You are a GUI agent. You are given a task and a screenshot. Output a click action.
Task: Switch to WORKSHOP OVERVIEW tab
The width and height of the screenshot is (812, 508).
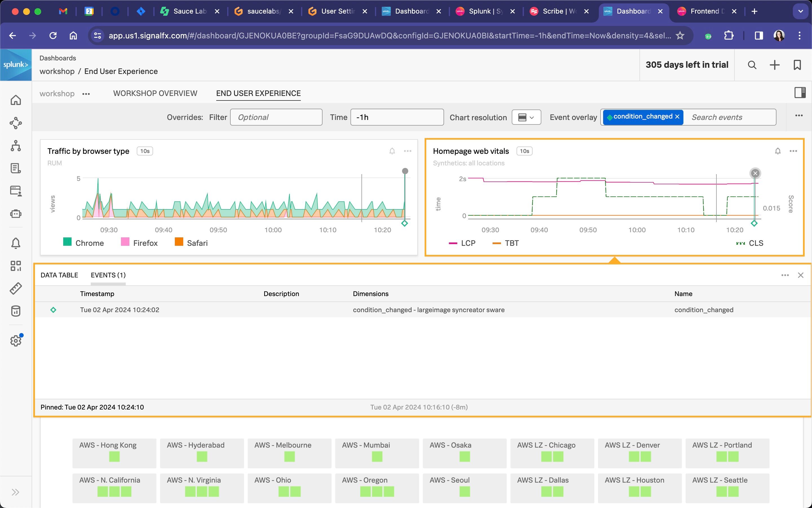click(155, 93)
